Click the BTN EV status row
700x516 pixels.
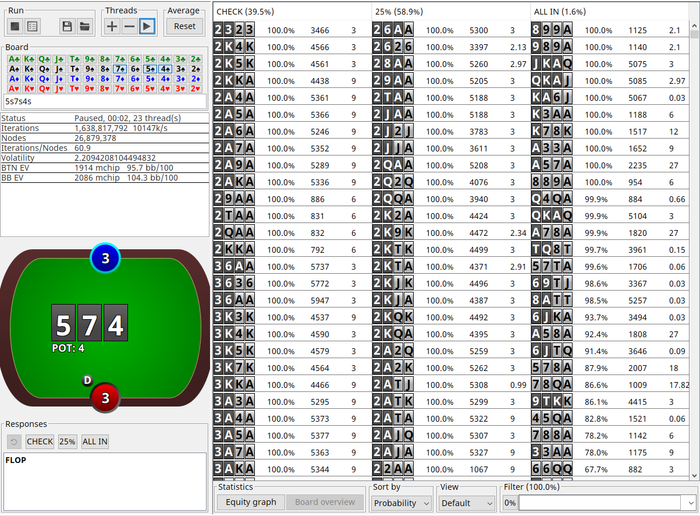point(104,168)
